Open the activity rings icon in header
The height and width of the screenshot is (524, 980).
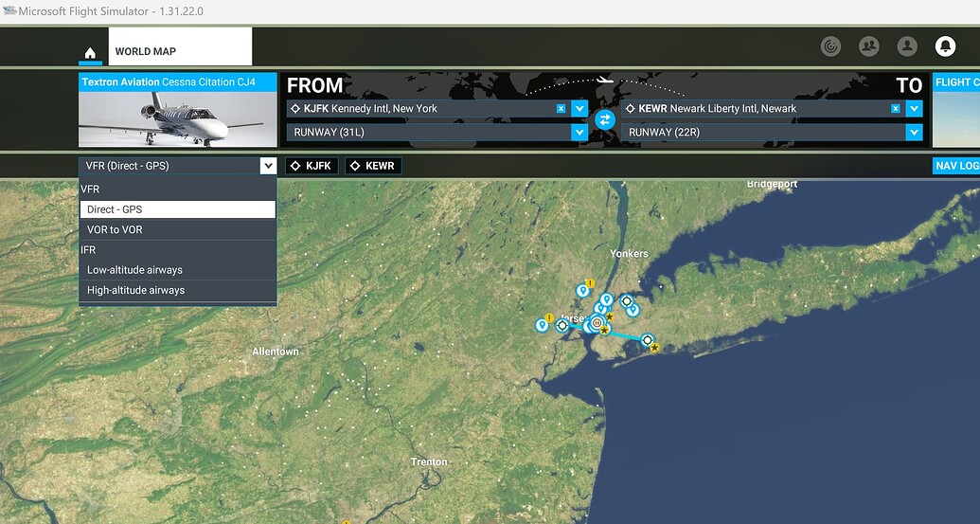tap(830, 46)
